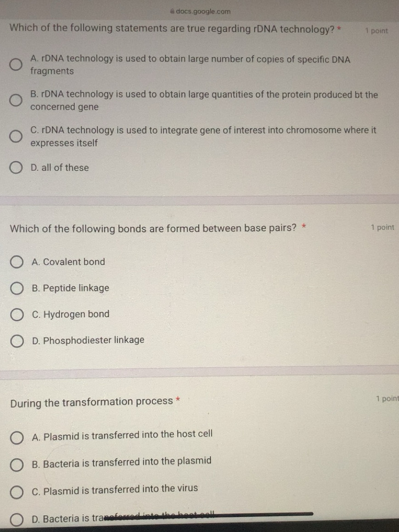Pick 'C. Plasmid is transferred into the virus'

coord(17,492)
